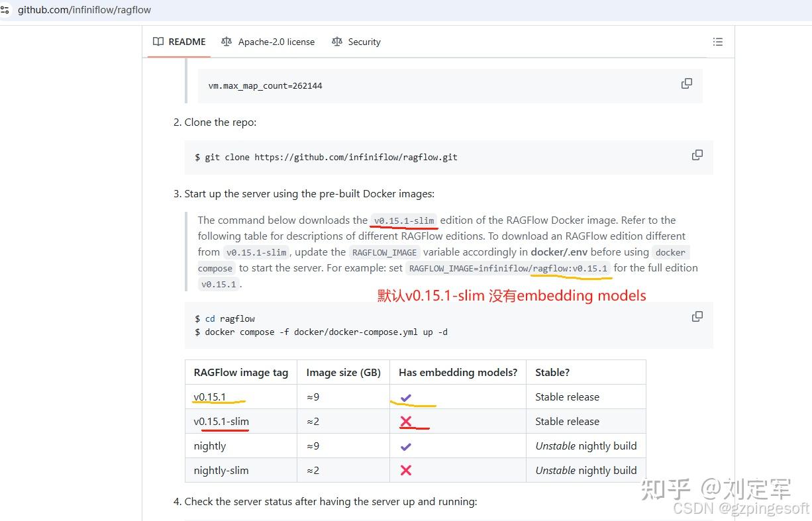
Task: Copy the docker compose command block
Action: point(697,316)
